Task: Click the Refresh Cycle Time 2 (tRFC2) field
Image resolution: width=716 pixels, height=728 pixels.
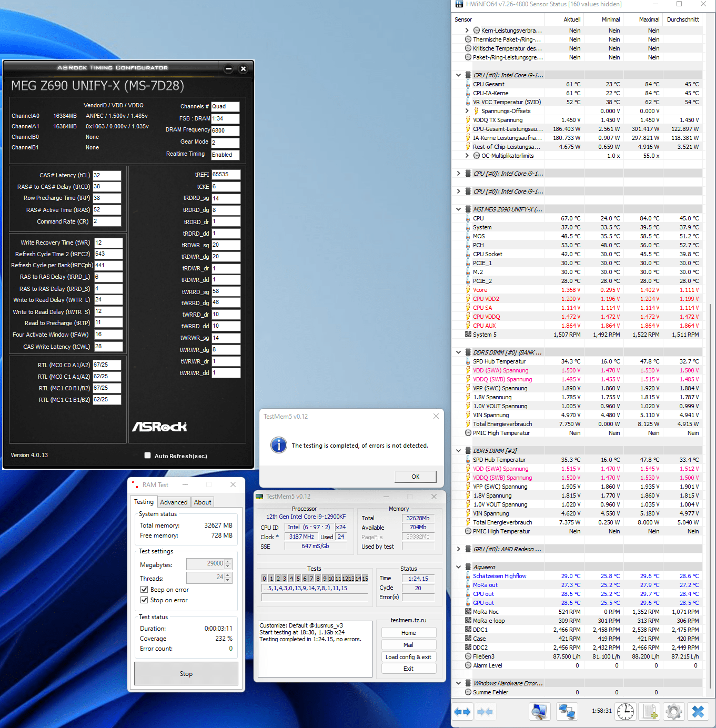Action: [108, 254]
